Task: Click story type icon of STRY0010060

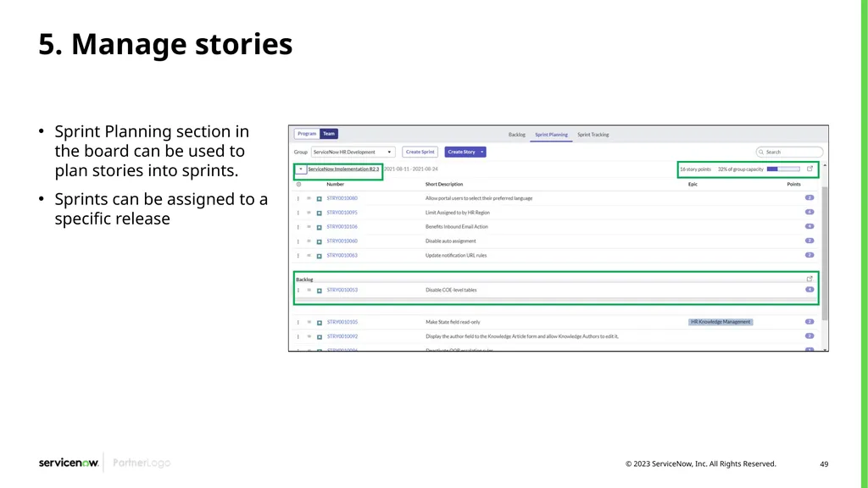Action: [320, 241]
